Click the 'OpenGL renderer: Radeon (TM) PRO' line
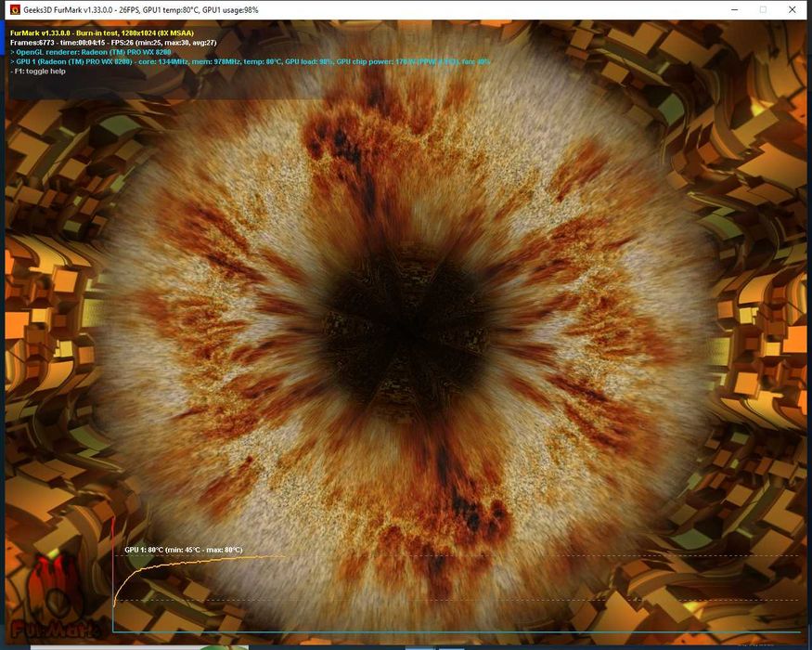This screenshot has width=812, height=650. point(91,52)
